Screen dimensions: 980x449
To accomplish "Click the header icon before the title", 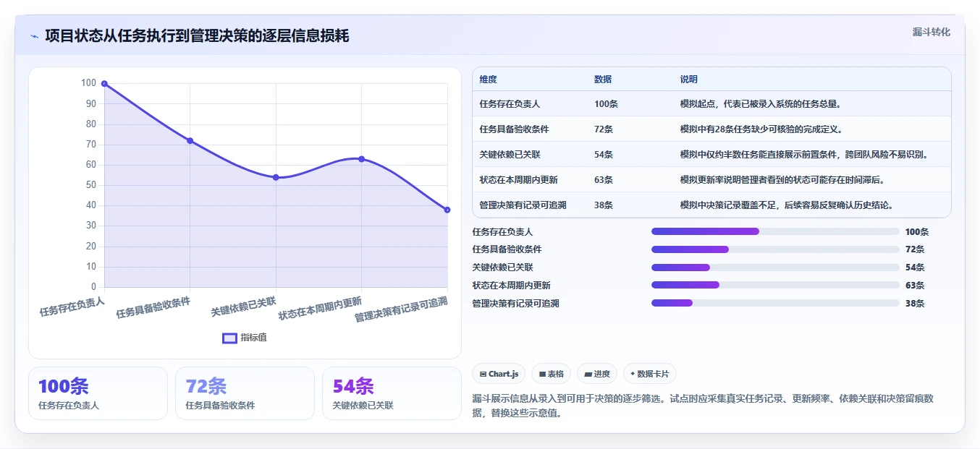I will (x=34, y=36).
